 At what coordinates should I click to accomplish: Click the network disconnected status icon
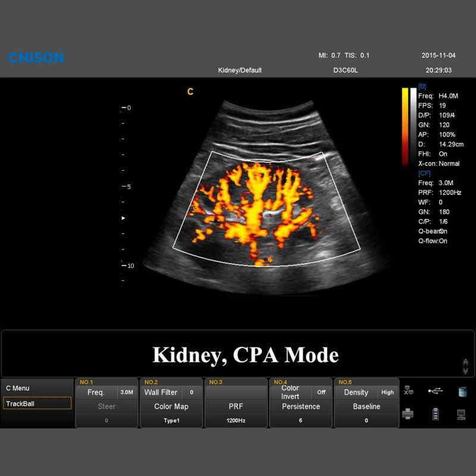[408, 391]
